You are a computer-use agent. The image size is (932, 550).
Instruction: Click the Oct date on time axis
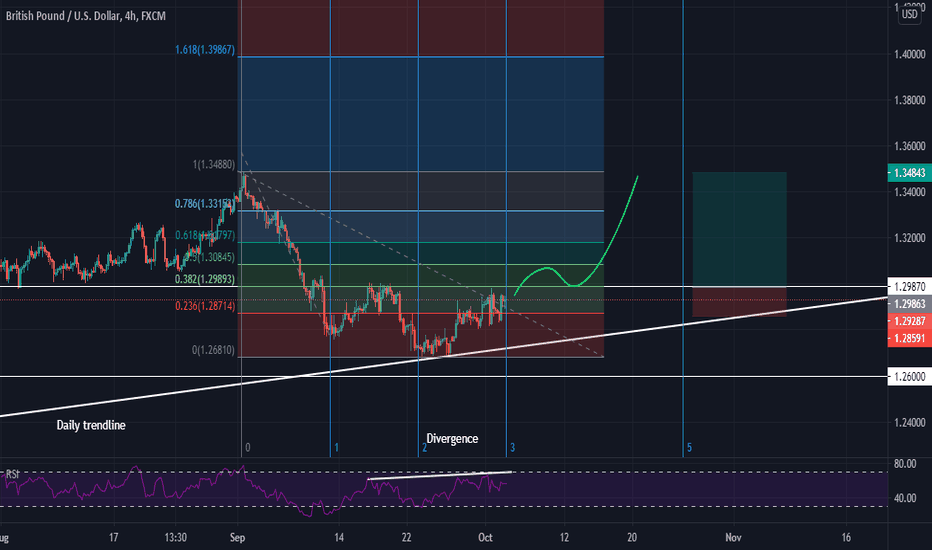[x=485, y=538]
